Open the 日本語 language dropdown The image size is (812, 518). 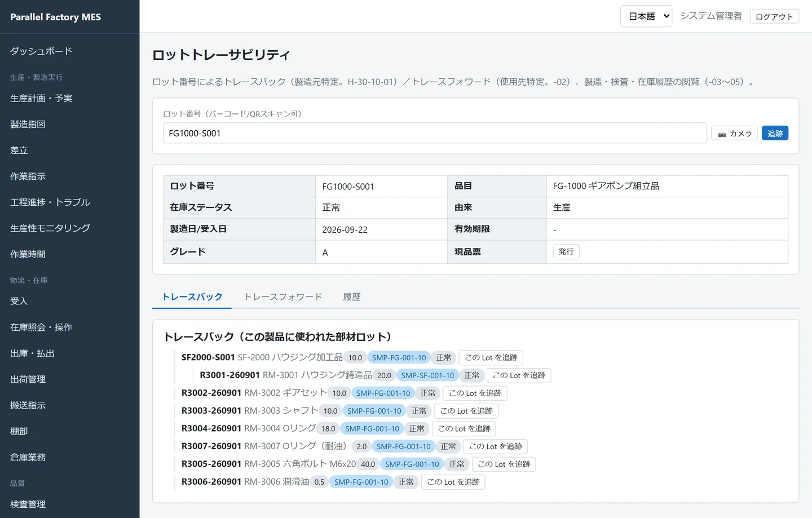pyautogui.click(x=646, y=16)
